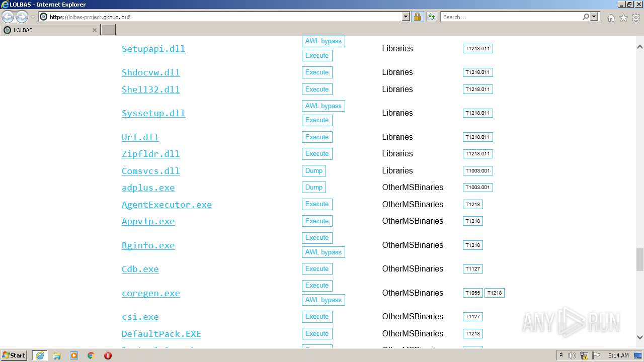This screenshot has width=644, height=362.
Task: Show hidden system tray icons
Action: point(561,355)
